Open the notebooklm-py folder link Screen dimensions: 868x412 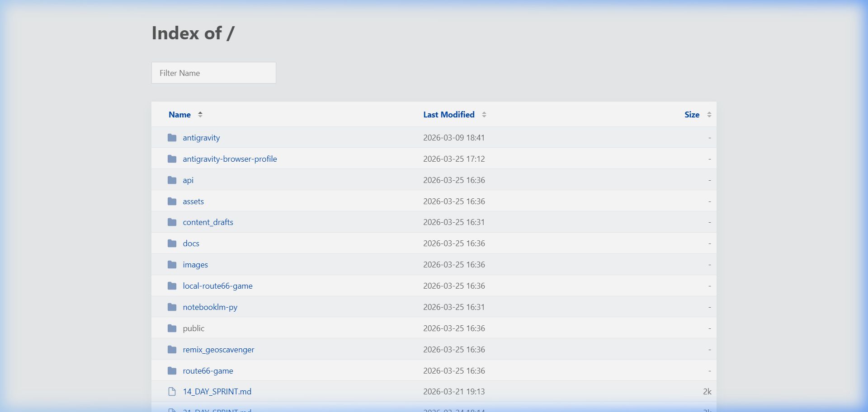[210, 307]
